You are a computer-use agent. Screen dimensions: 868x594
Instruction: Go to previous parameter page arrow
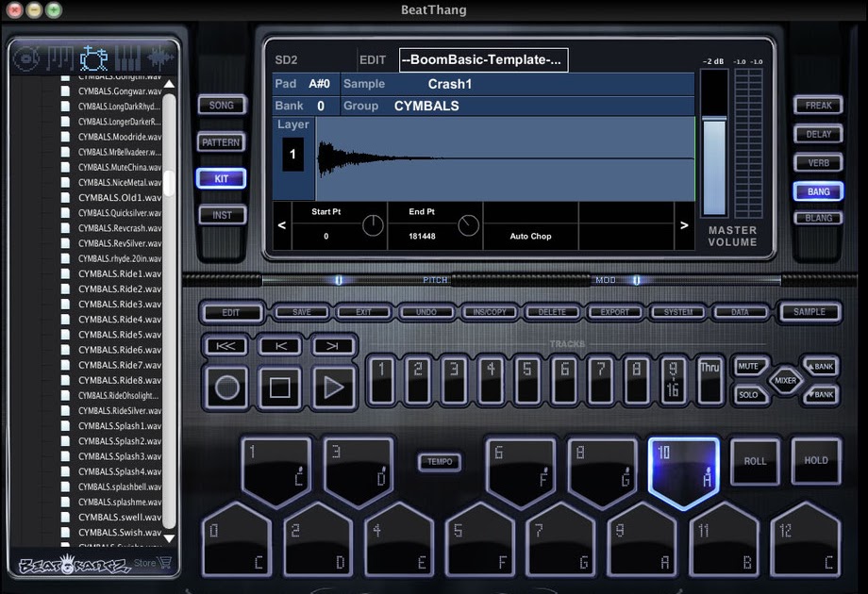click(x=282, y=225)
